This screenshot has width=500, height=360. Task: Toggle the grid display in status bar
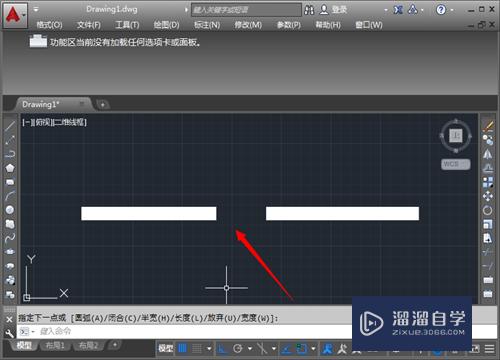(x=182, y=349)
